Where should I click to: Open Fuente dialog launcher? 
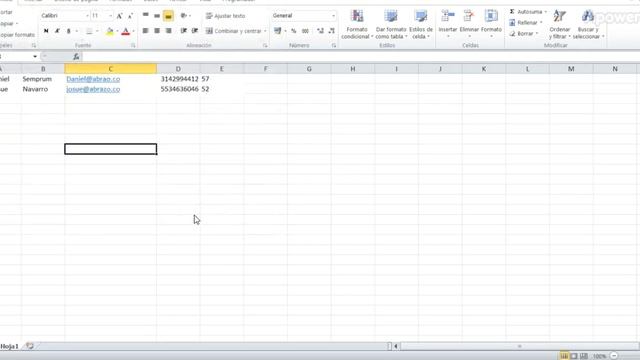pos(133,46)
